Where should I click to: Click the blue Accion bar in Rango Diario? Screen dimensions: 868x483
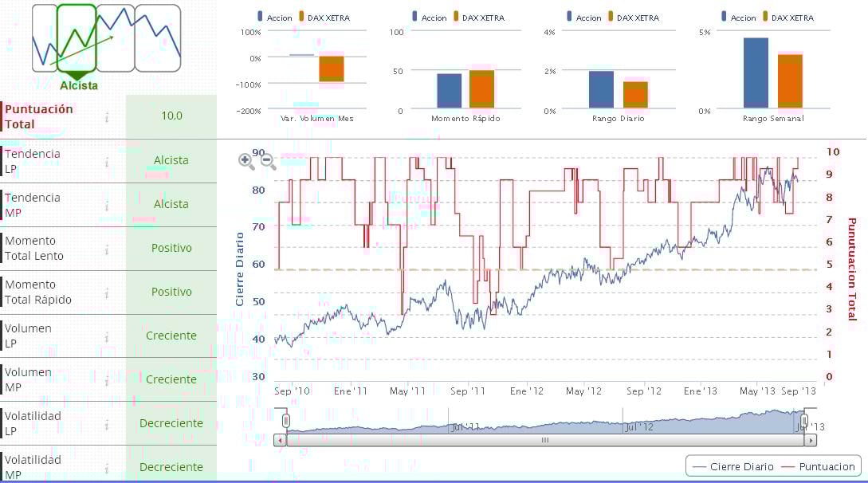(x=601, y=89)
